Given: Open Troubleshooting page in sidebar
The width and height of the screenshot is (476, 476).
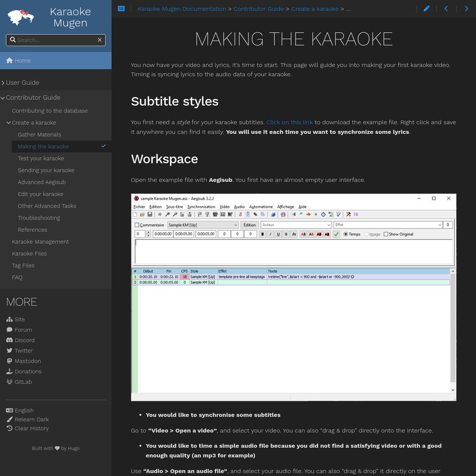Looking at the screenshot, I should [x=39, y=218].
